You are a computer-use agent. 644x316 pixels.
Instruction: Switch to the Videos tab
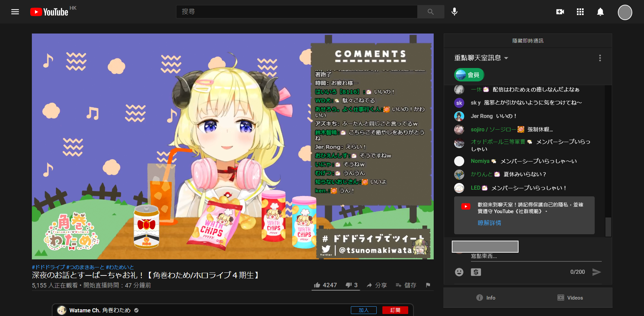coord(570,298)
